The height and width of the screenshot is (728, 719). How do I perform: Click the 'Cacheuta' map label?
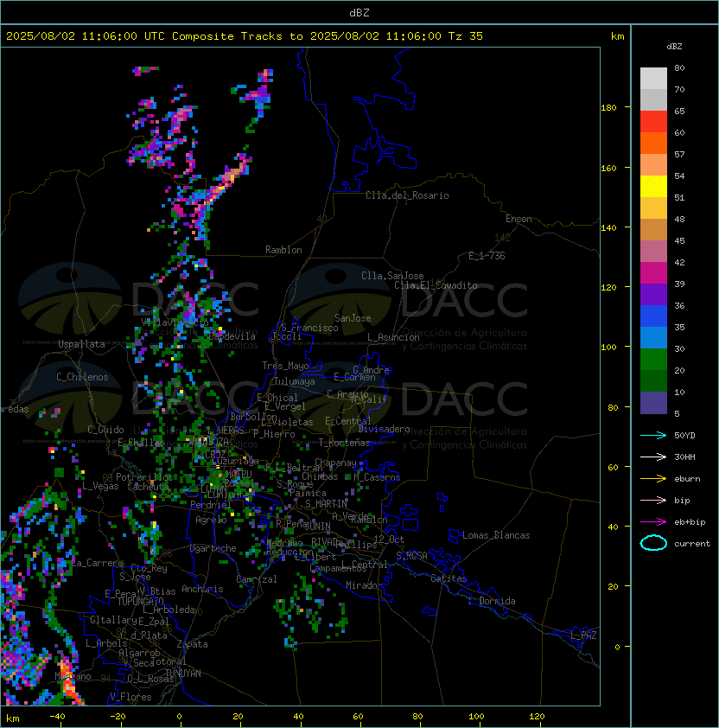[x=148, y=487]
